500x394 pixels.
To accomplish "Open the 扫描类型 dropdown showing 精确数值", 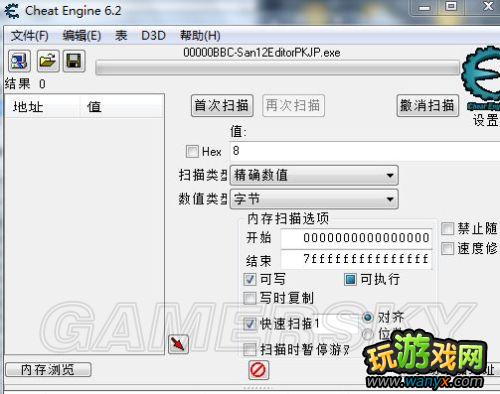I will pyautogui.click(x=314, y=175).
